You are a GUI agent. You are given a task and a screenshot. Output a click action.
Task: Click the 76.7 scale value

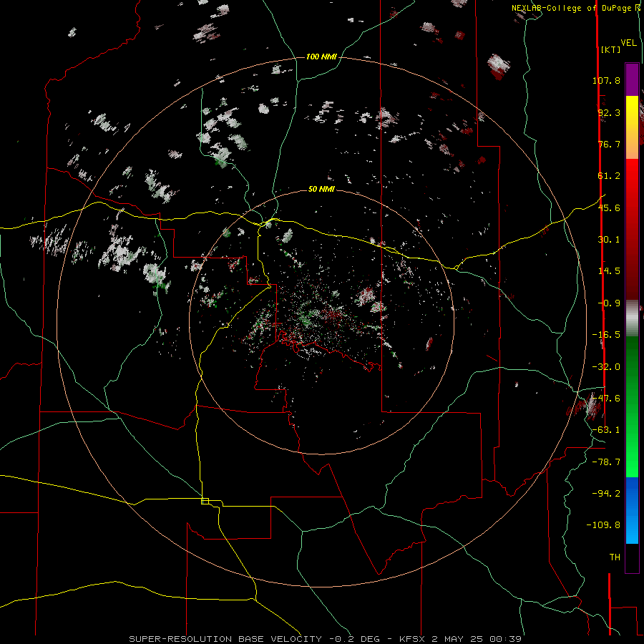coord(609,144)
